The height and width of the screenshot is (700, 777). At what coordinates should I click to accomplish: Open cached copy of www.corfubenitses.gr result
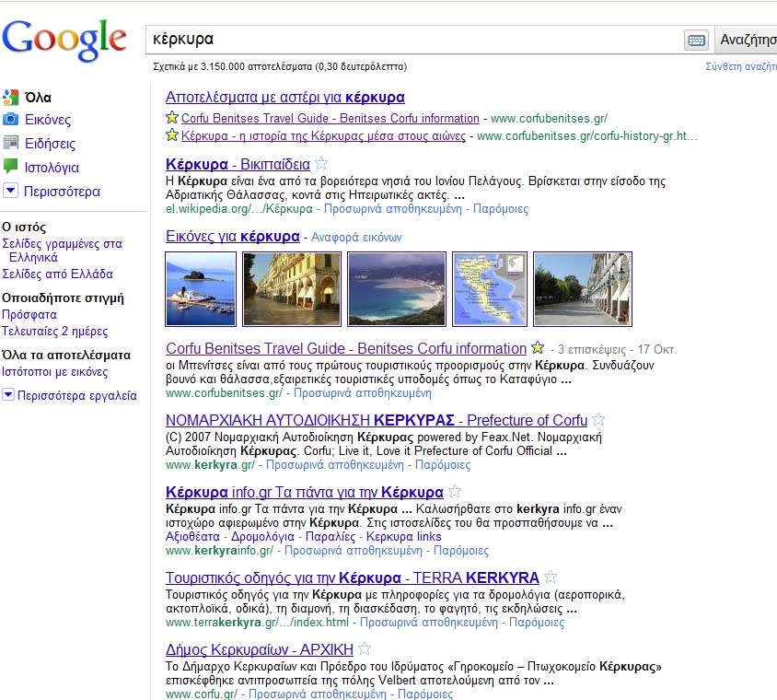coord(363,393)
